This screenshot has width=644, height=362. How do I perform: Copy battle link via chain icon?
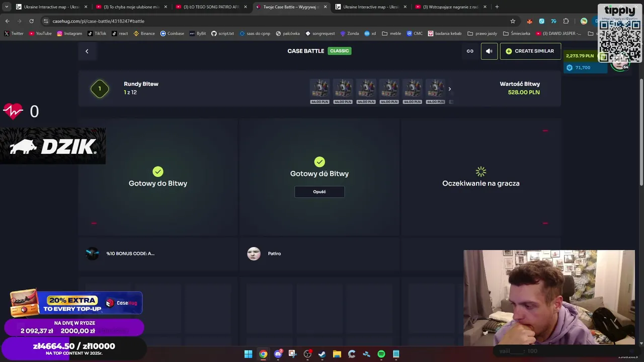[470, 51]
